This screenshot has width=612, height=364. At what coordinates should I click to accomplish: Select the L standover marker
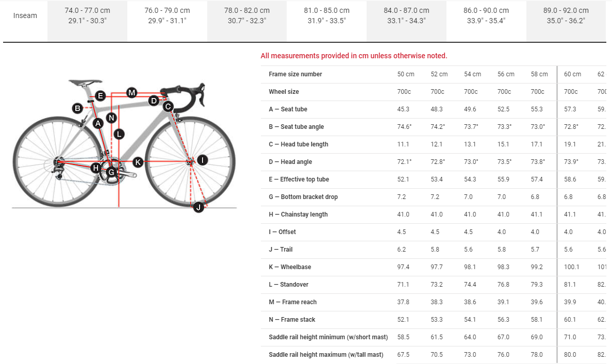[119, 134]
